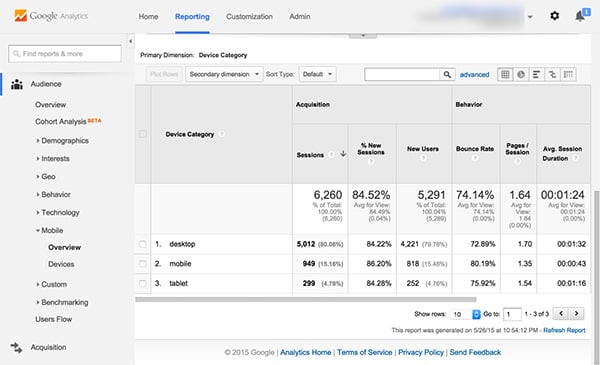The height and width of the screenshot is (365, 600).
Task: Select the Reporting tab
Action: (x=192, y=16)
